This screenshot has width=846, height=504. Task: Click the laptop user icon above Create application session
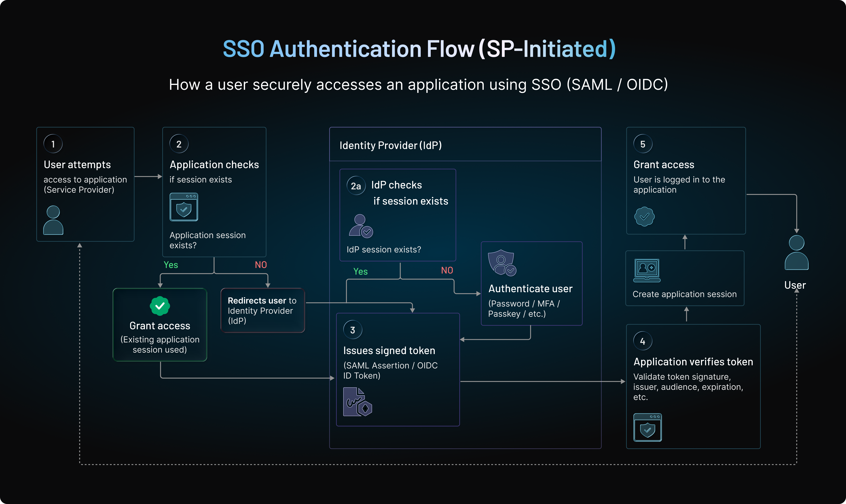pos(647,270)
